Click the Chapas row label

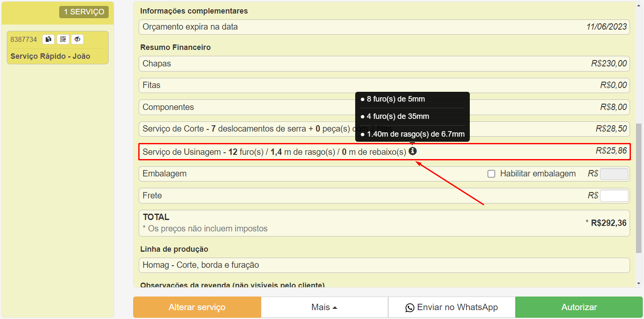(157, 63)
